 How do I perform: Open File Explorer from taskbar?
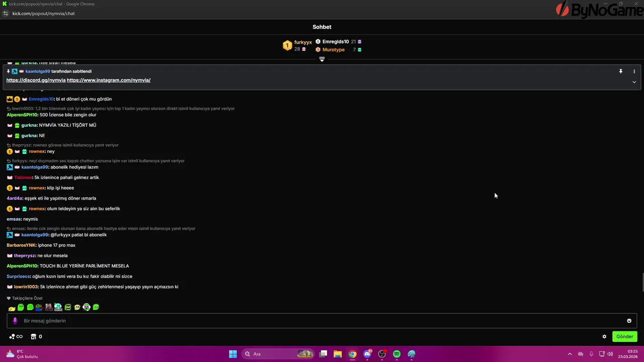(x=338, y=354)
